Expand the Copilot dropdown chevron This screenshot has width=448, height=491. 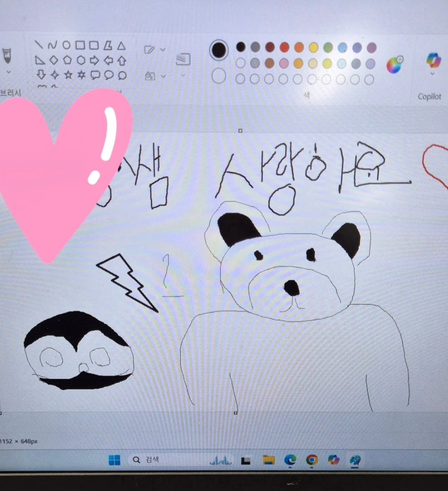(x=432, y=74)
